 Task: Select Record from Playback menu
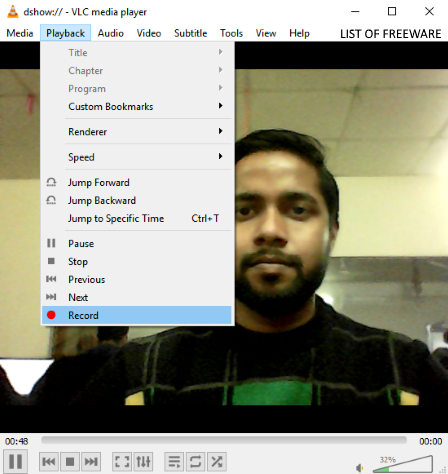[136, 315]
